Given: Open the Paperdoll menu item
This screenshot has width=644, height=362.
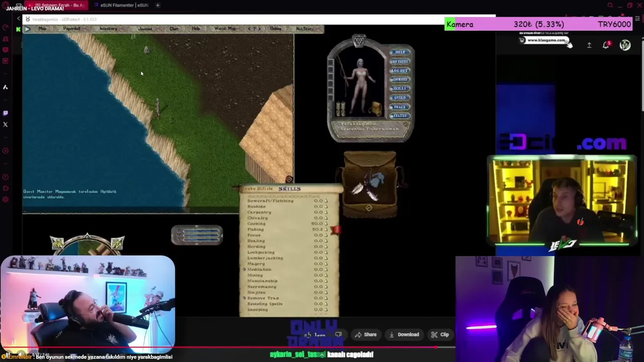Looking at the screenshot, I should [71, 29].
